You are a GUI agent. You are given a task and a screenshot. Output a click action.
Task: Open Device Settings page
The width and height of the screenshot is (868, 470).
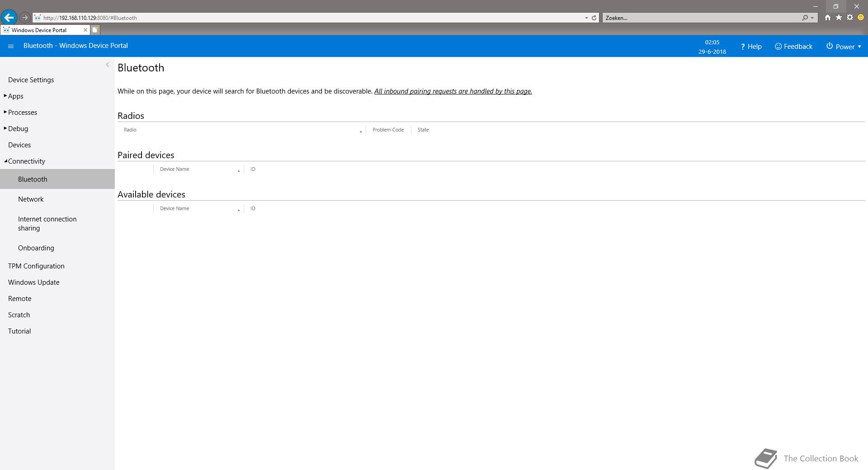(31, 80)
